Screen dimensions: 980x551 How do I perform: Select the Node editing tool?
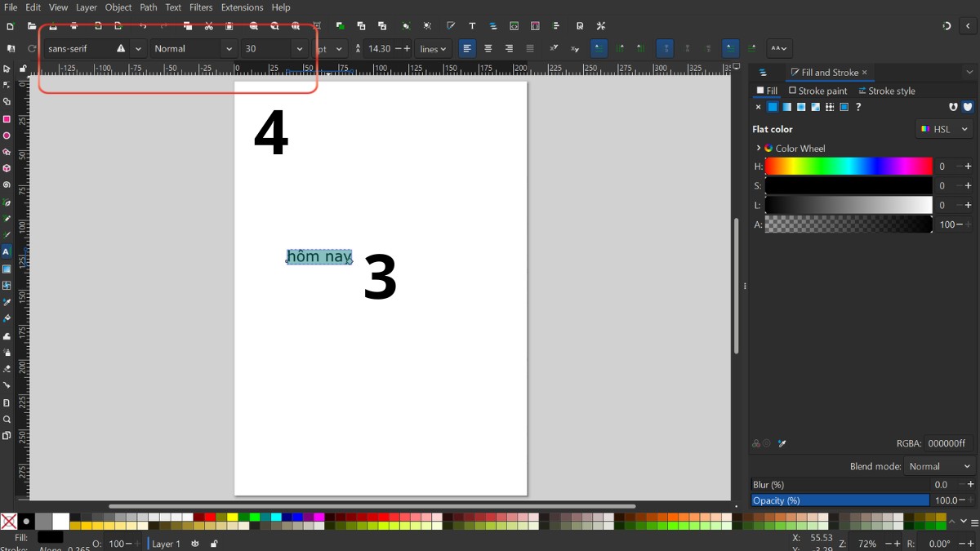(x=6, y=86)
